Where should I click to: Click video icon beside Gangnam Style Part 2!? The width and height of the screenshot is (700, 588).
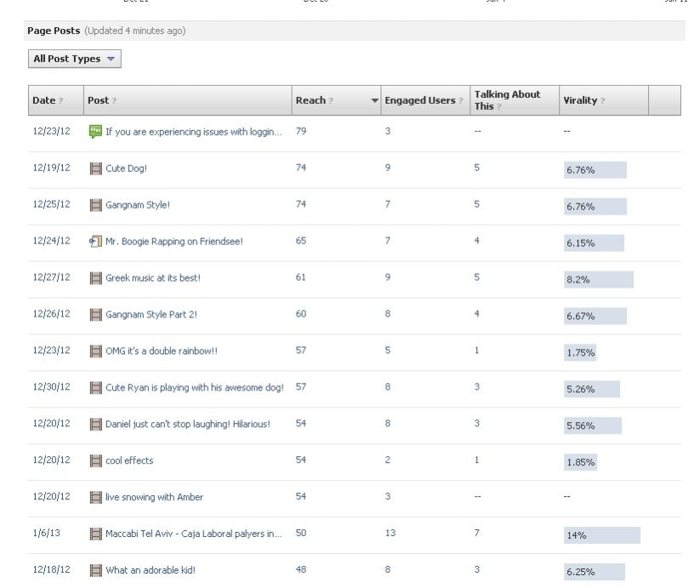click(95, 315)
